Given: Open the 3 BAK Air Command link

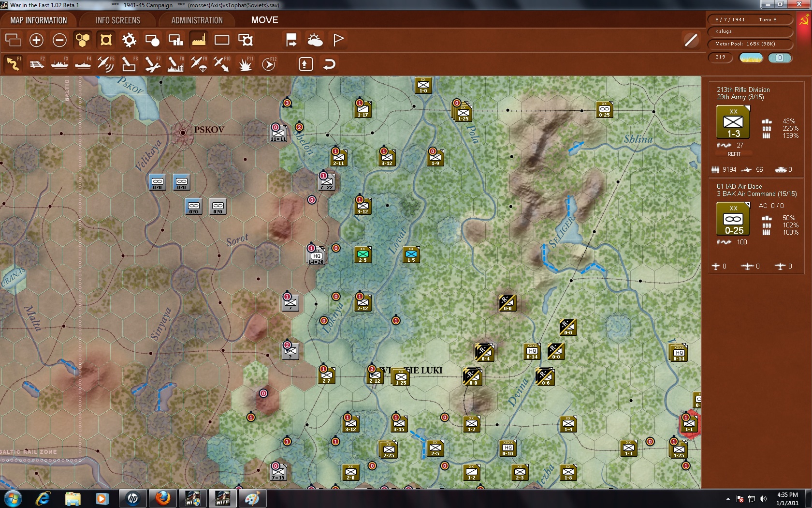Looking at the screenshot, I should (757, 194).
